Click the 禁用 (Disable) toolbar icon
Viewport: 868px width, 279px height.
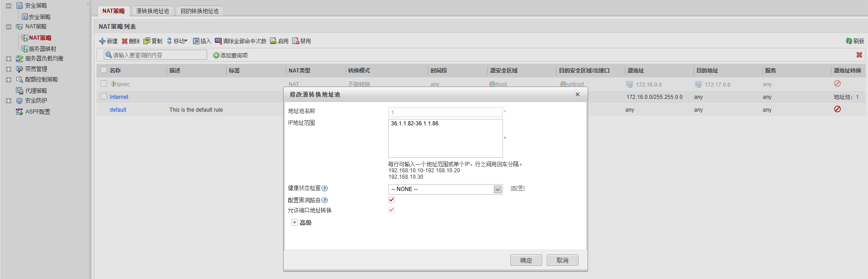coord(296,41)
